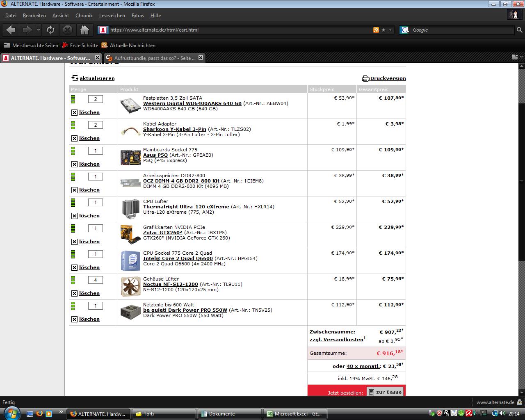Click the search magnifier icon

519,30
